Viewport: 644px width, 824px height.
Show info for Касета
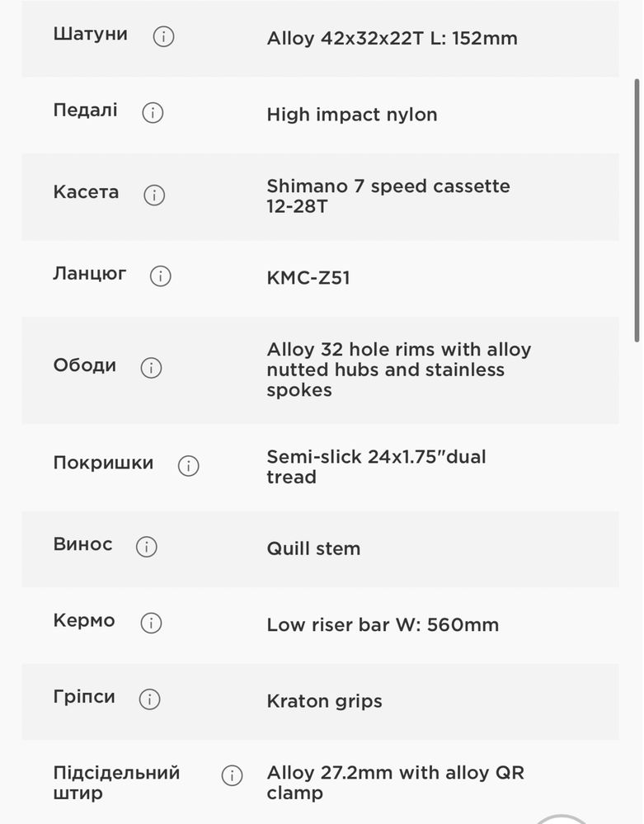click(x=154, y=195)
